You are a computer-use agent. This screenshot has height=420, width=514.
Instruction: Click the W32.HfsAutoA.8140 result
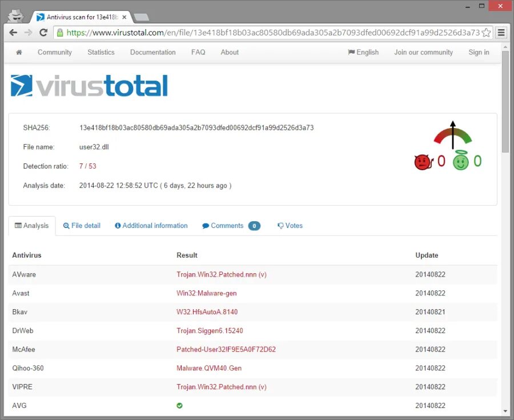coord(207,312)
